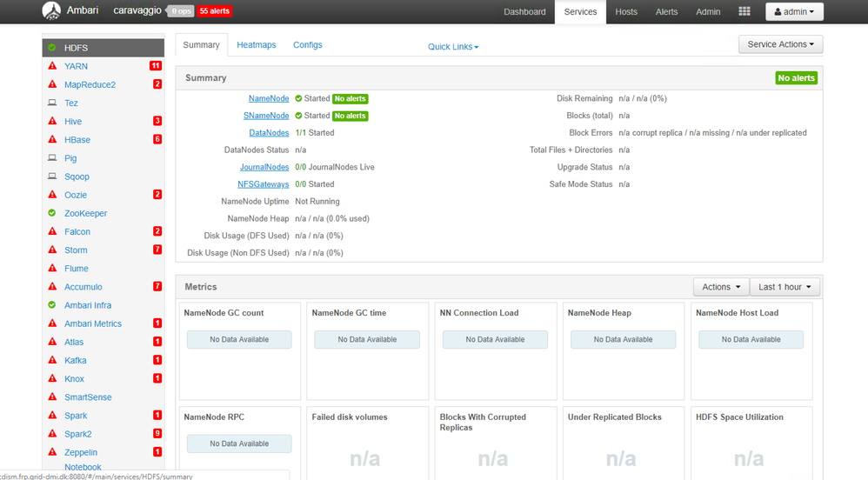
Task: Open the JournalNodes link
Action: click(264, 167)
